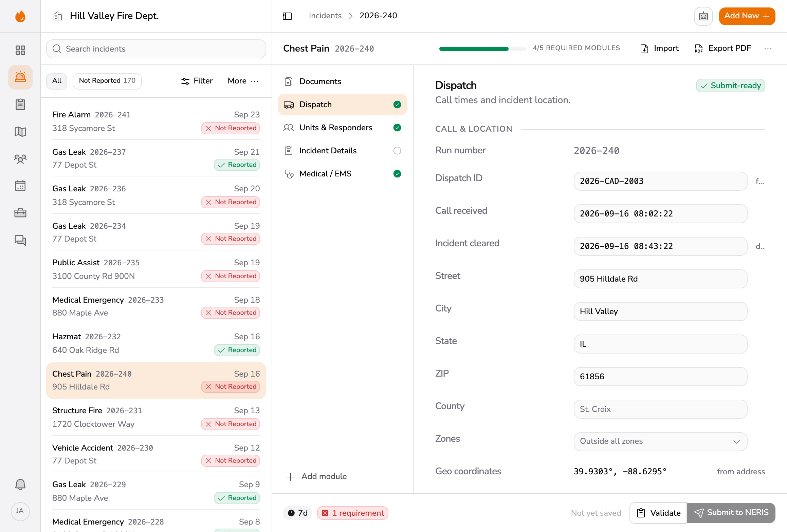Open Fire Alarm 2026-241 incident
Screen dimensions: 787x532
click(156, 121)
